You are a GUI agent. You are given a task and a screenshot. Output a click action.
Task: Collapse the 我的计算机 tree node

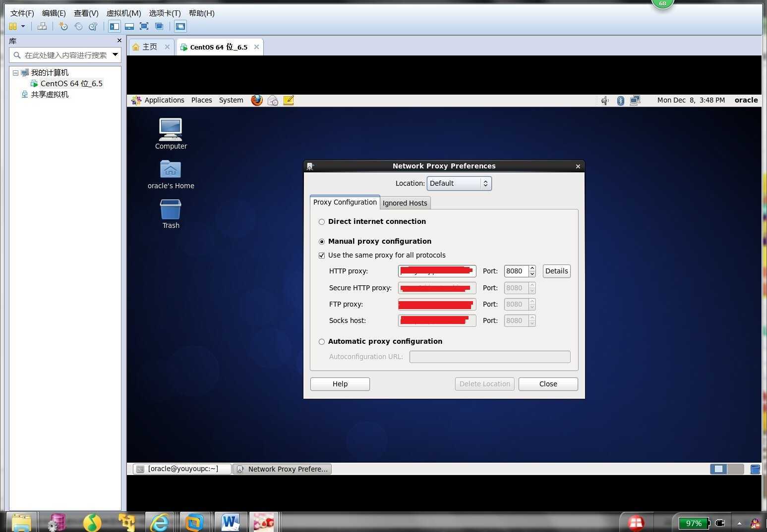(15, 73)
